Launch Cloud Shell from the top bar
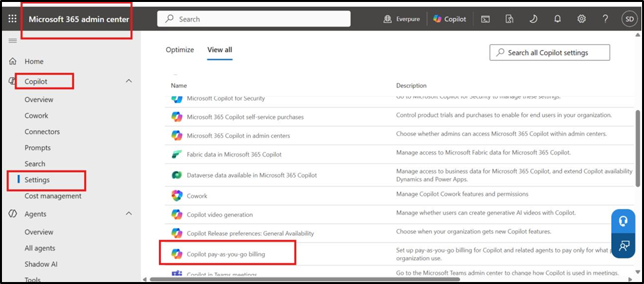Image resolution: width=644 pixels, height=284 pixels. pos(486,19)
